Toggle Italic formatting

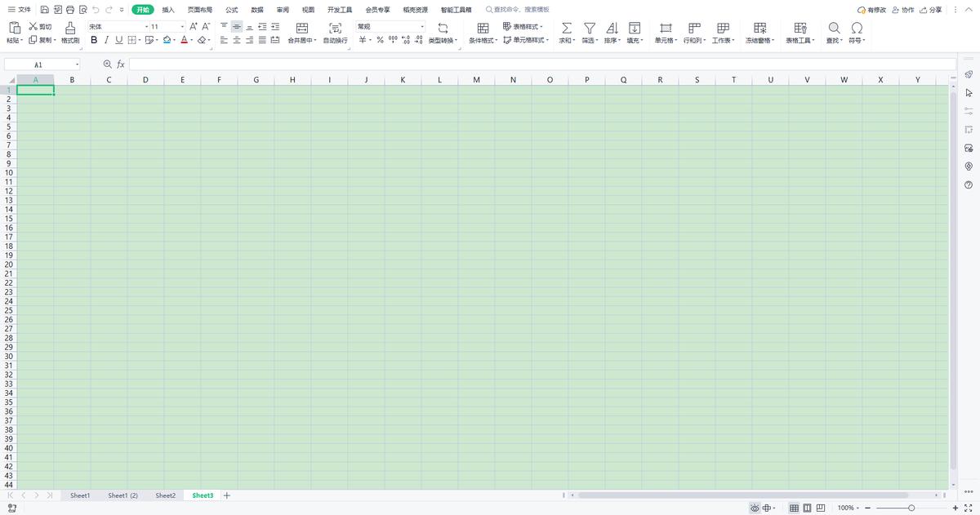[106, 40]
